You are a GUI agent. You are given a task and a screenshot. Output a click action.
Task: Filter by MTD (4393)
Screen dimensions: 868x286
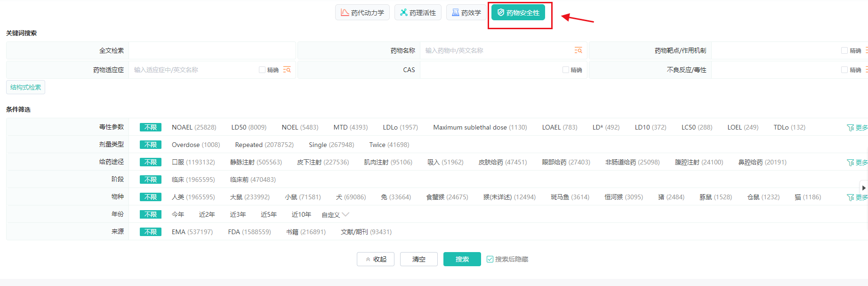(x=351, y=127)
